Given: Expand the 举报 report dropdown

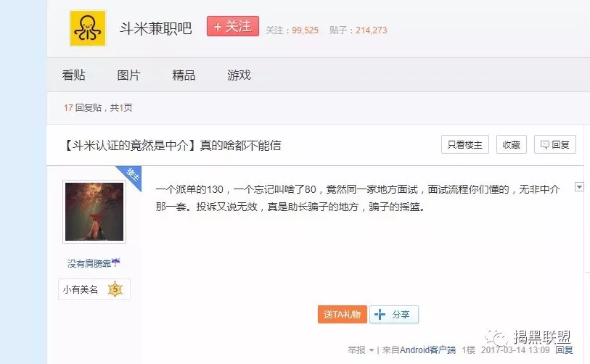Looking at the screenshot, I should (360, 350).
